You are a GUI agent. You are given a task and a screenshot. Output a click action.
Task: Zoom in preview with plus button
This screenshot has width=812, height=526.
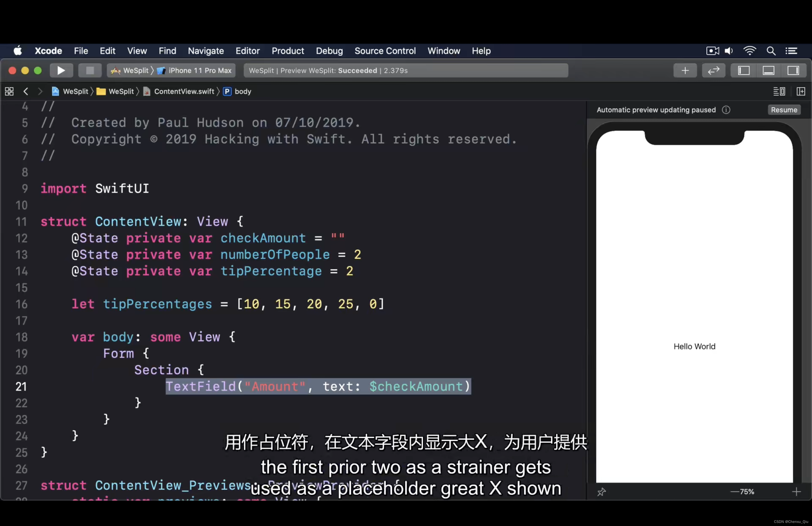coord(796,492)
